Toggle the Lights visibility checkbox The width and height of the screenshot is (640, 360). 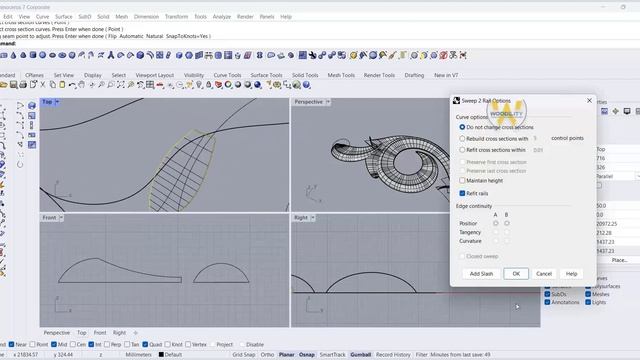tap(588, 302)
